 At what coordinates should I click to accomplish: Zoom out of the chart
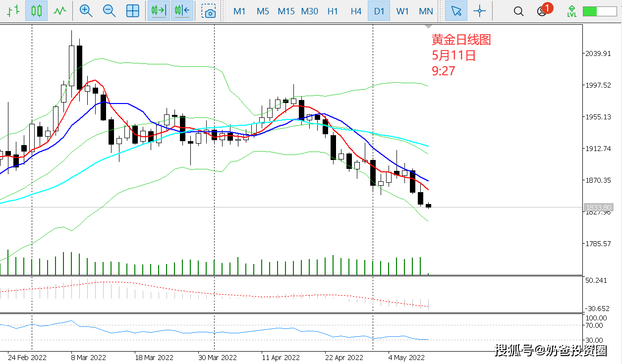point(109,11)
